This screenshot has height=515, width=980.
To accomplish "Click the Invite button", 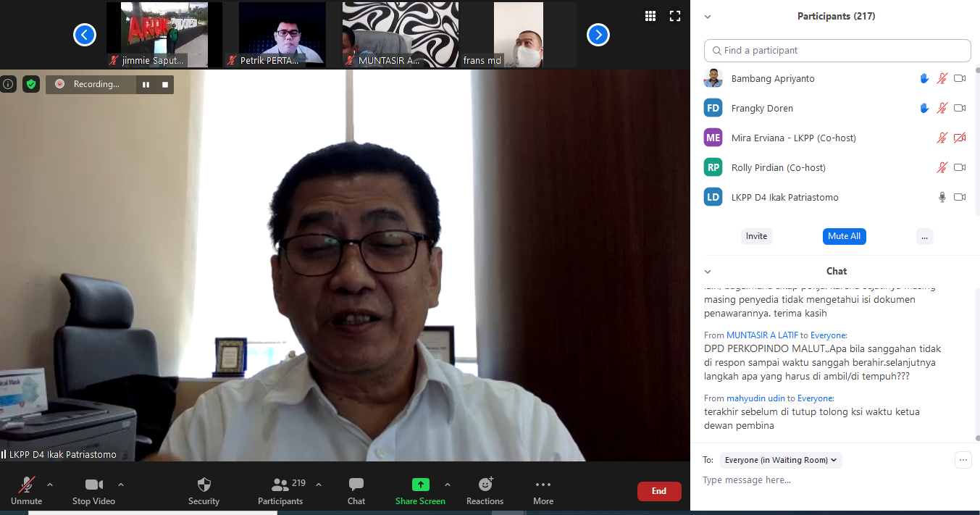I will pos(756,236).
